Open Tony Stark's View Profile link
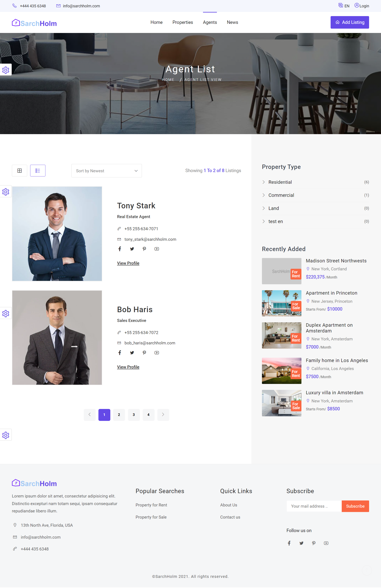This screenshot has height=588, width=381. click(128, 263)
